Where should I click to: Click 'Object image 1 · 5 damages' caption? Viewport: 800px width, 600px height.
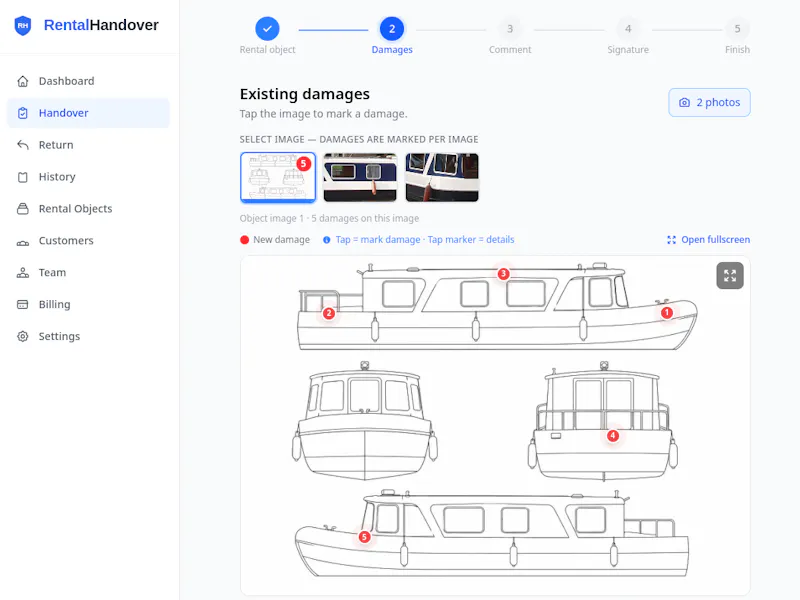tap(329, 218)
